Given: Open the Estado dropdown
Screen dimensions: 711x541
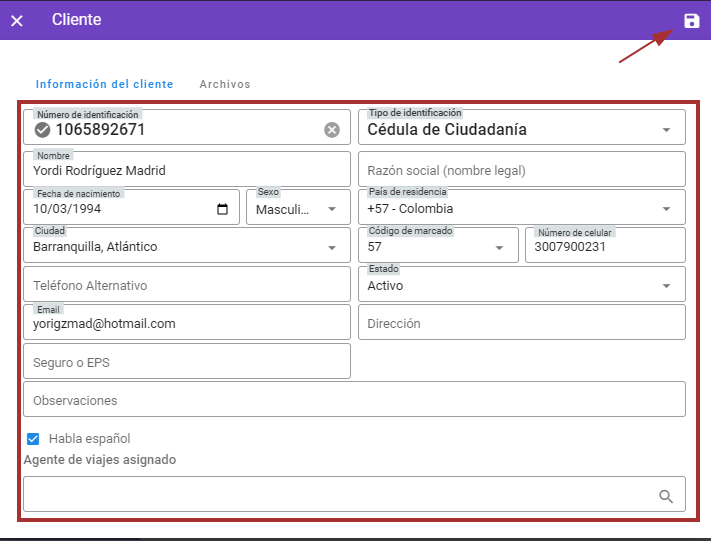Looking at the screenshot, I should click(666, 286).
